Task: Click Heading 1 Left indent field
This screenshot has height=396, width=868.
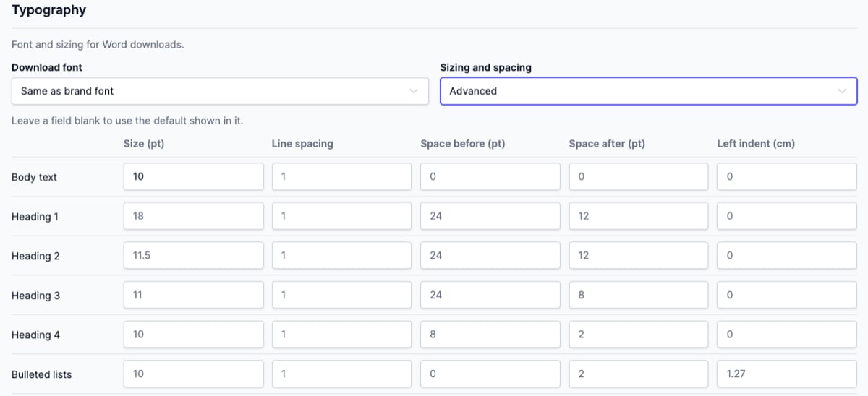Action: click(x=787, y=216)
